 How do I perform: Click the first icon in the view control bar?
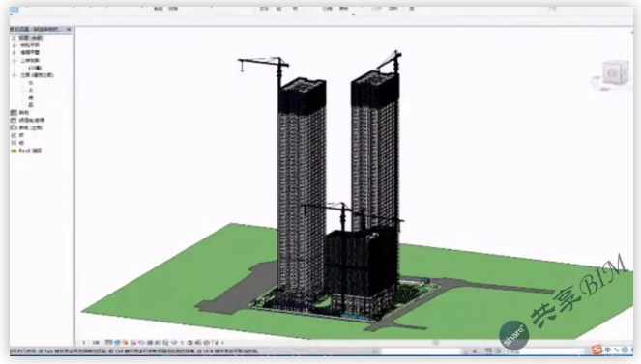(x=108, y=342)
